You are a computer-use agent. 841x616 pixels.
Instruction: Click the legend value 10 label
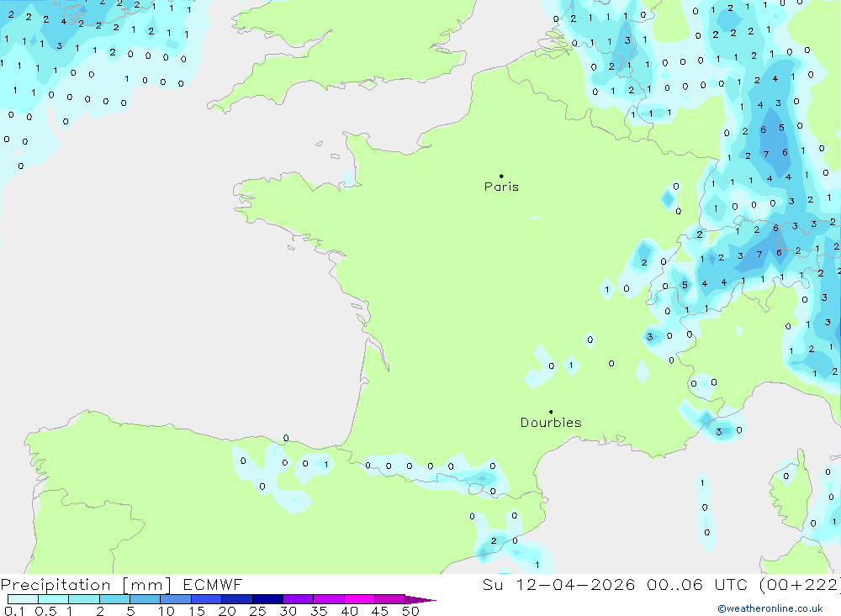(x=166, y=611)
